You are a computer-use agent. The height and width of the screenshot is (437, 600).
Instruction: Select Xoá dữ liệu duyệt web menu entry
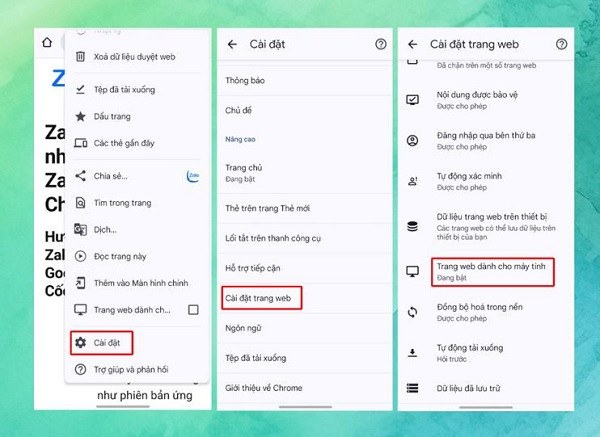click(137, 57)
